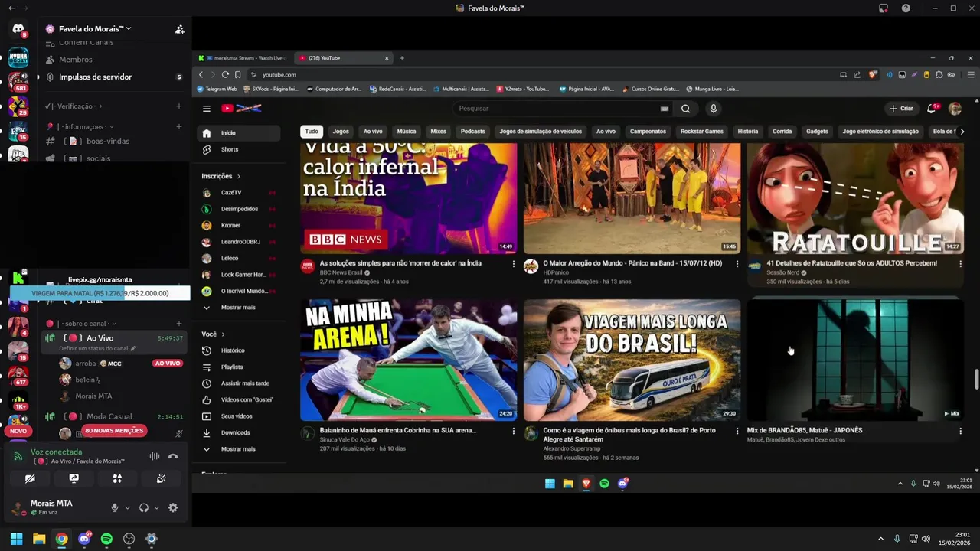Open the Windows Start menu
This screenshot has height=551, width=980.
point(16,539)
